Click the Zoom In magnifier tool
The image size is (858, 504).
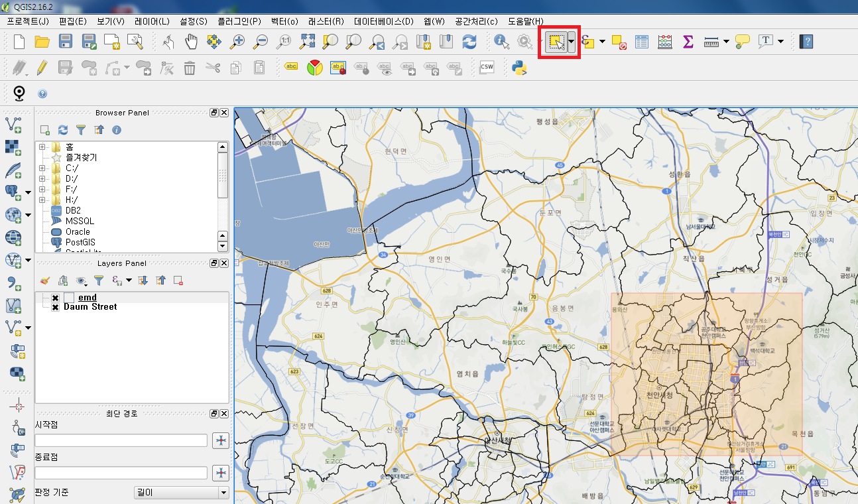pos(237,42)
